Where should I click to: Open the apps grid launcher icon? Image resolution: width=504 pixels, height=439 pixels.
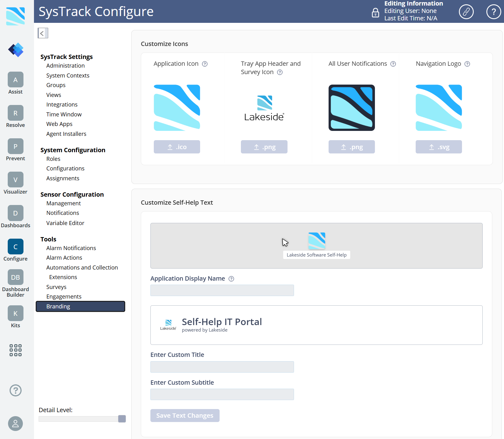pyautogui.click(x=15, y=350)
